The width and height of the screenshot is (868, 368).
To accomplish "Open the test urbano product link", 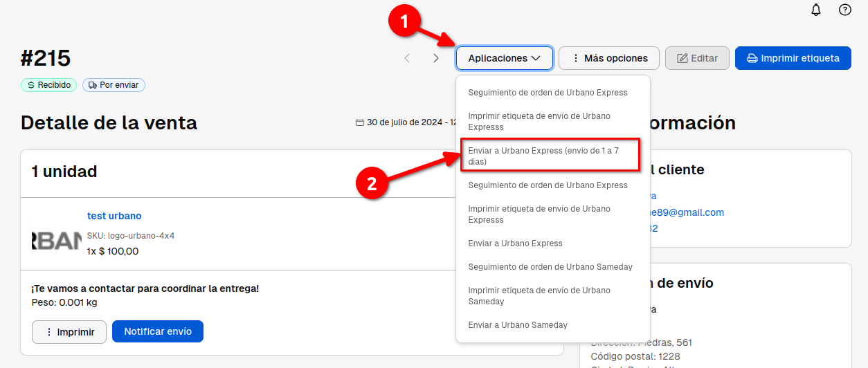I will 114,216.
